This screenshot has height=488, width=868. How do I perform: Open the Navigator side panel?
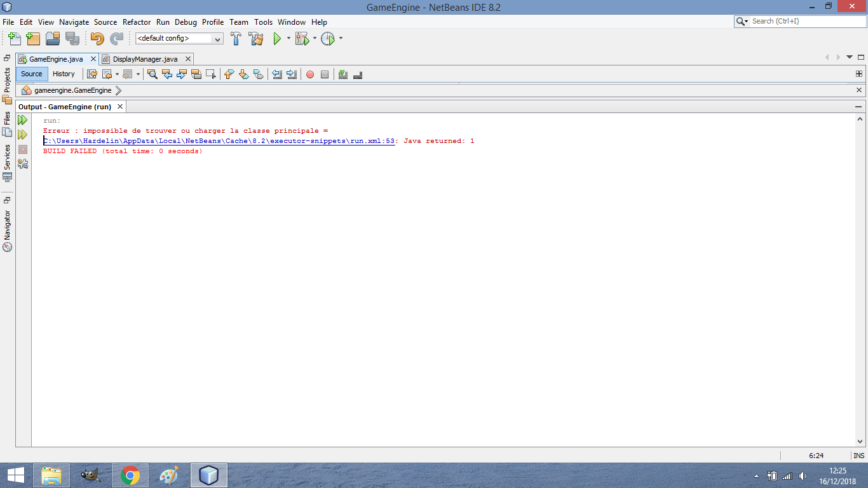(8, 230)
